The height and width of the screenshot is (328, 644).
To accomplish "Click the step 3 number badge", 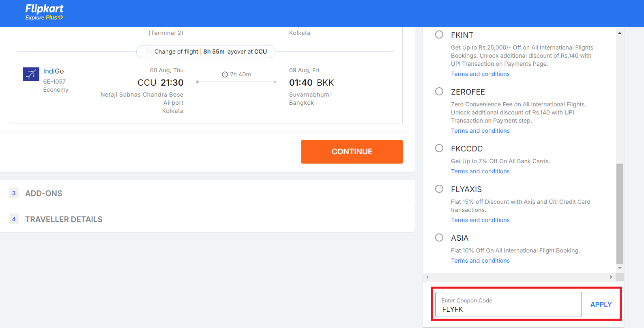I will 14,193.
